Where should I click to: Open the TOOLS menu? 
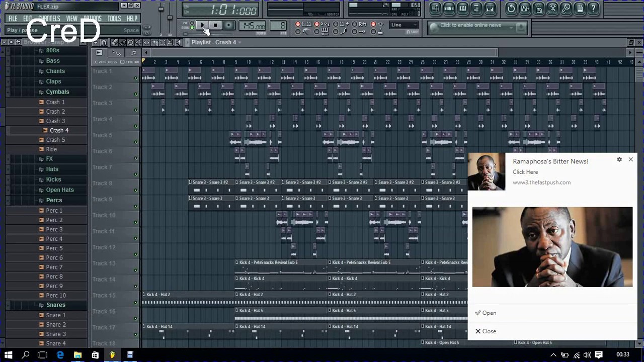tap(114, 19)
